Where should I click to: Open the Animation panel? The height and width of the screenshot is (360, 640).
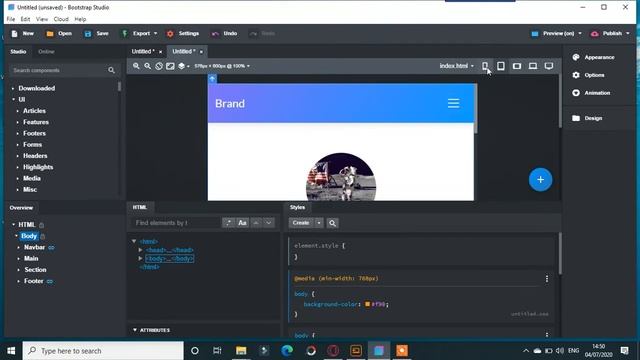(x=591, y=93)
